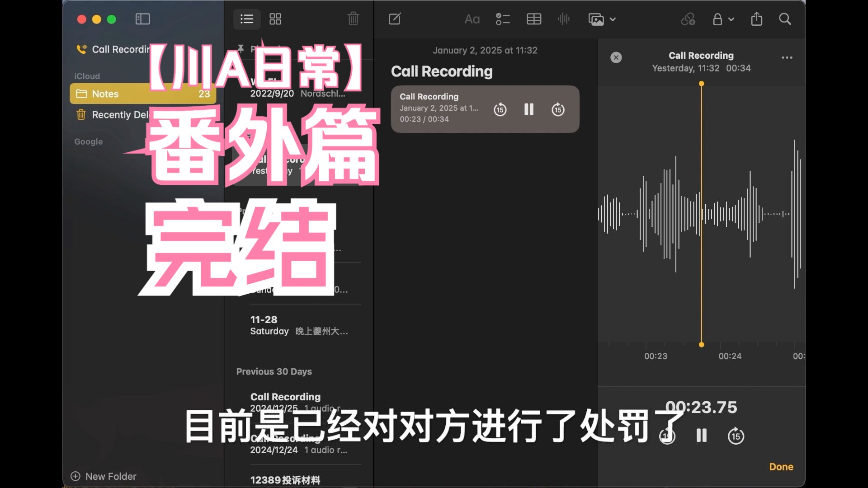Expand the iCloud section in sidebar
The height and width of the screenshot is (488, 868).
pyautogui.click(x=86, y=75)
